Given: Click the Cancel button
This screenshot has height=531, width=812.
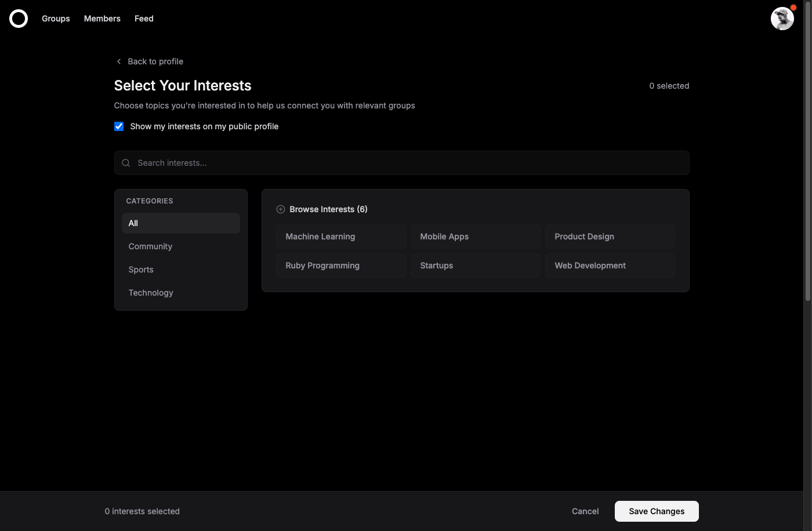Looking at the screenshot, I should [x=585, y=511].
